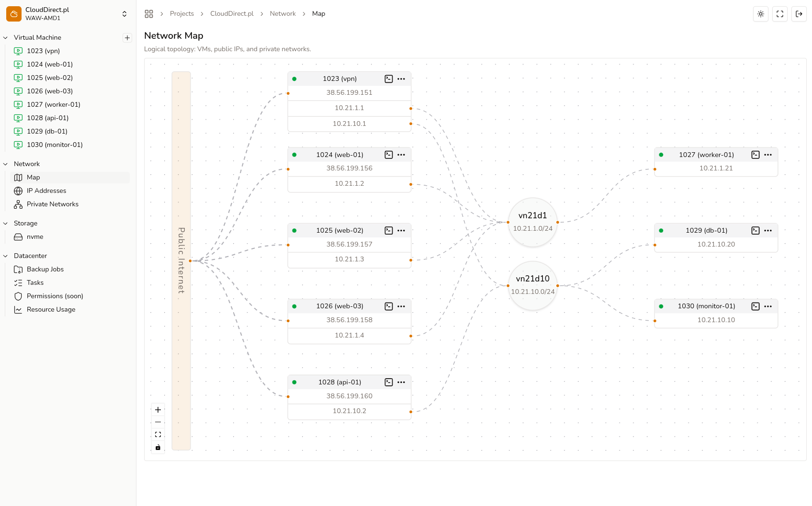Screen dimensions: 812x506
Task: Open console for VM 1023 (vpn)
Action: [388, 79]
